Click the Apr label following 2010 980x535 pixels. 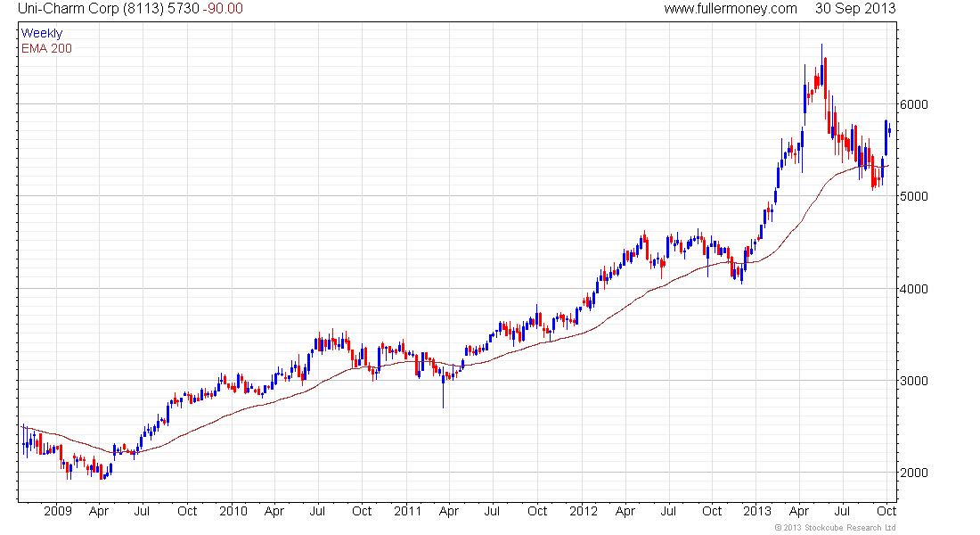pyautogui.click(x=274, y=511)
